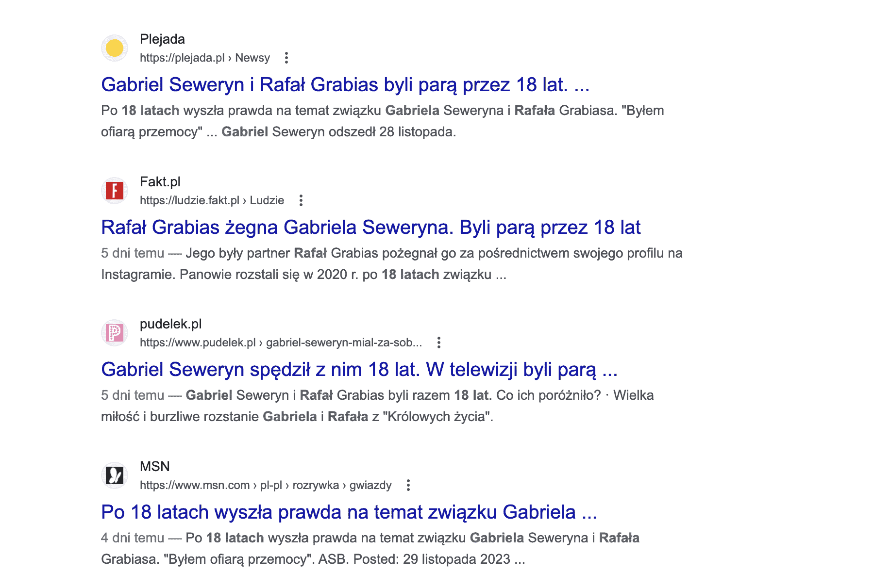874x588 pixels.
Task: Open three-dot options for Plejada result
Action: (x=286, y=58)
